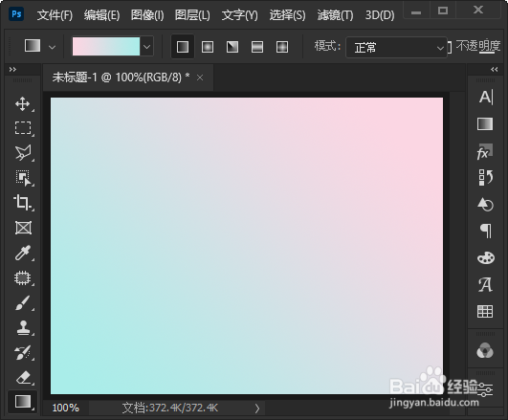508x420 pixels.
Task: Close the Photoshop window
Action: click(x=478, y=11)
